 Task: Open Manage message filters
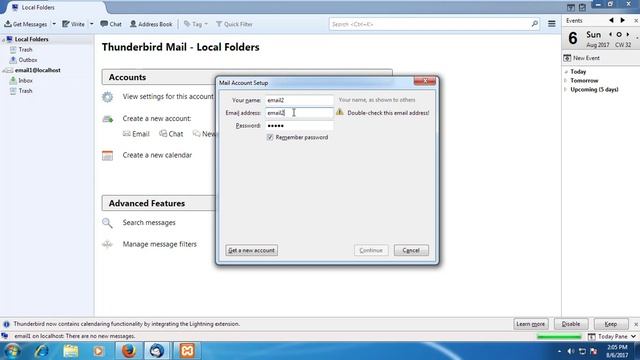(160, 244)
